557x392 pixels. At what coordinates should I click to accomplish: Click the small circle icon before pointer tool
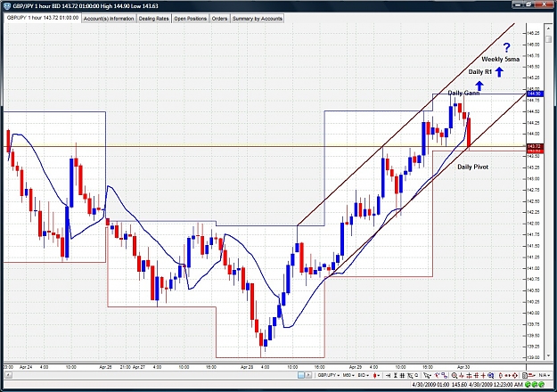416,375
